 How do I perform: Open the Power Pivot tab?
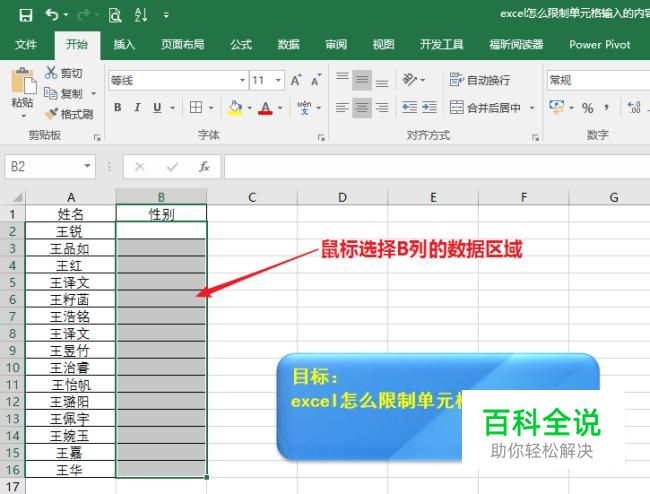(x=599, y=44)
